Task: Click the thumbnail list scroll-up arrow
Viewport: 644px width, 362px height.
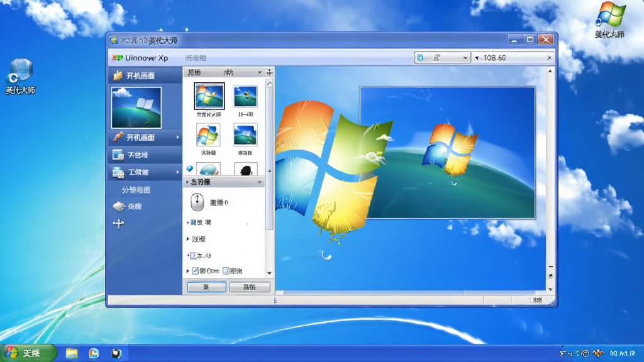Action: [269, 83]
